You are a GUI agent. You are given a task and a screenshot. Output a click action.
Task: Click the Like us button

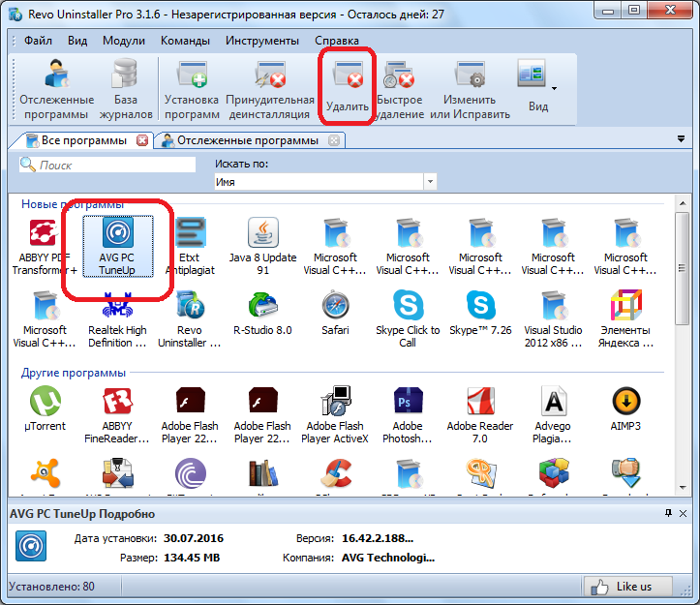[627, 587]
